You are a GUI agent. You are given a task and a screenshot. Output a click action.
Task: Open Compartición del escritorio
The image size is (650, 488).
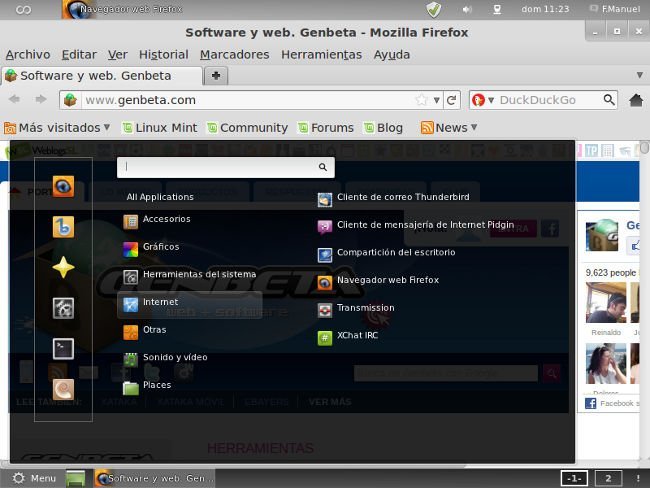click(x=386, y=254)
